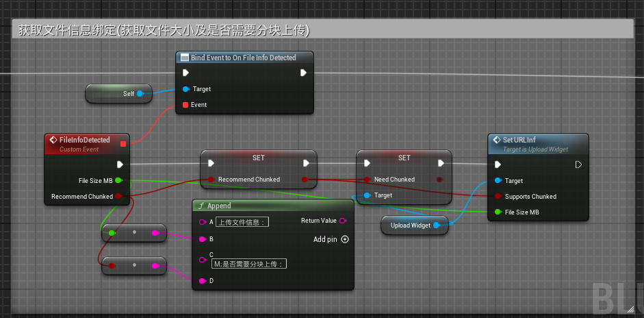Screen dimensions: 644x318
Task: Click output value pin of SET Need Chunked
Action: point(439,180)
